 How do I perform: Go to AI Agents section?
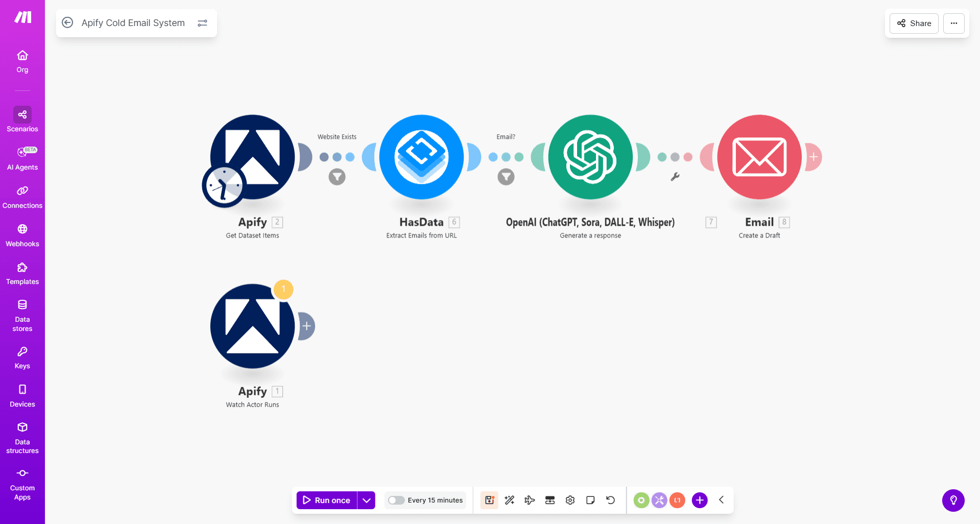pos(22,158)
